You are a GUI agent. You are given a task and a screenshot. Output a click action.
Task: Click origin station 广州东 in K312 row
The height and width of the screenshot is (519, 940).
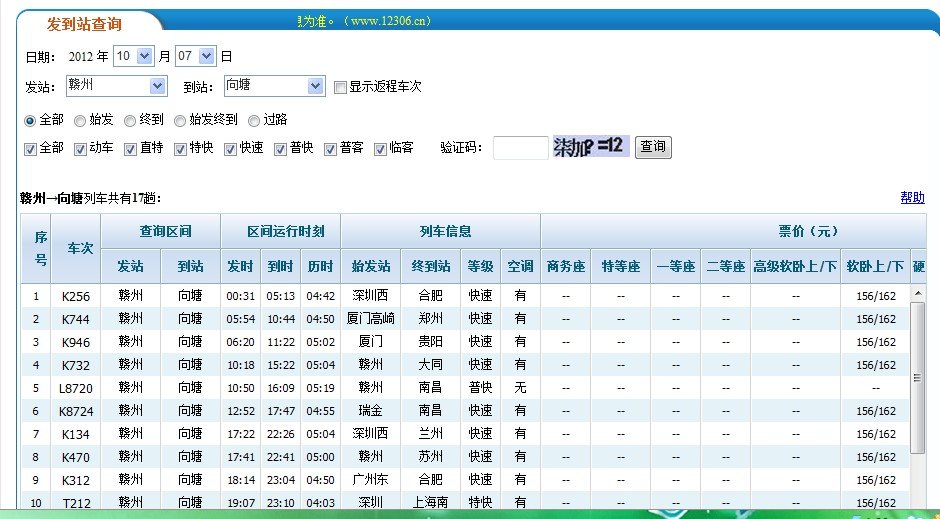point(370,479)
